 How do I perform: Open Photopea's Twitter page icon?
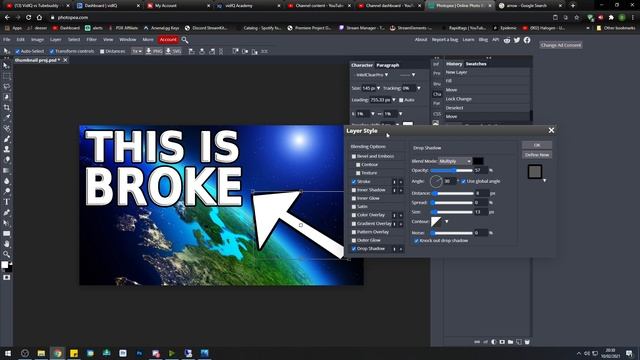[517, 40]
